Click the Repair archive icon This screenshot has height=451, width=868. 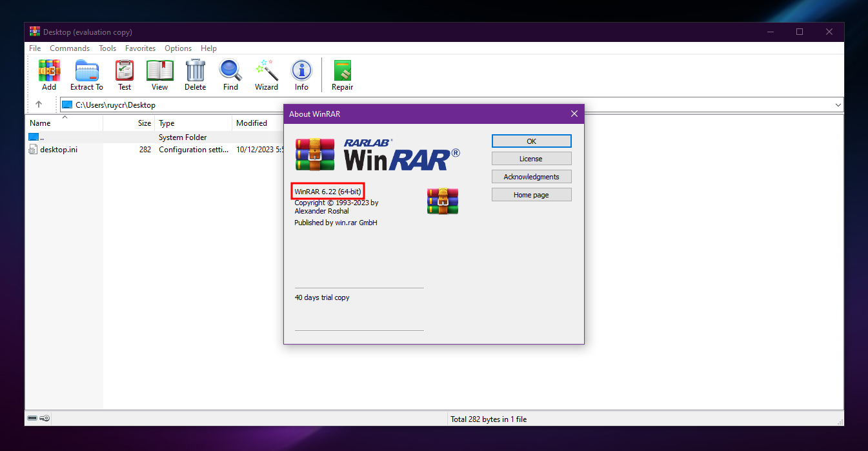[342, 75]
